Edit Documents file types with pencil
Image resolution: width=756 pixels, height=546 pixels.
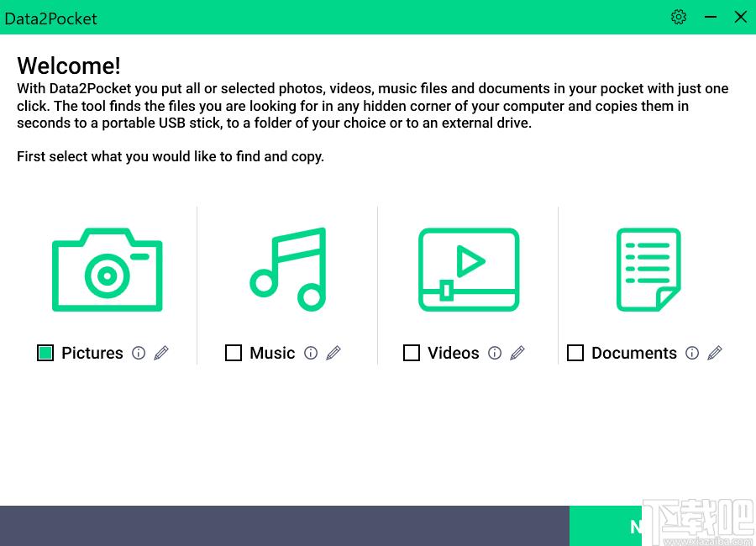pyautogui.click(x=715, y=353)
